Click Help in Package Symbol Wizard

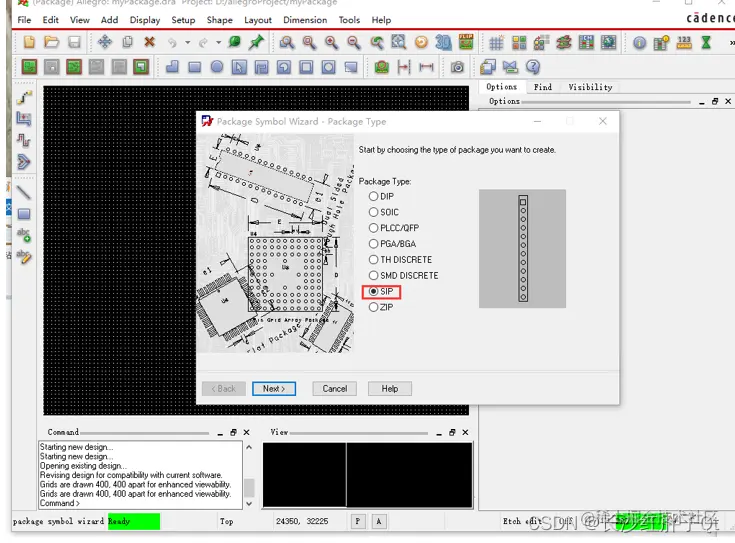click(x=390, y=389)
